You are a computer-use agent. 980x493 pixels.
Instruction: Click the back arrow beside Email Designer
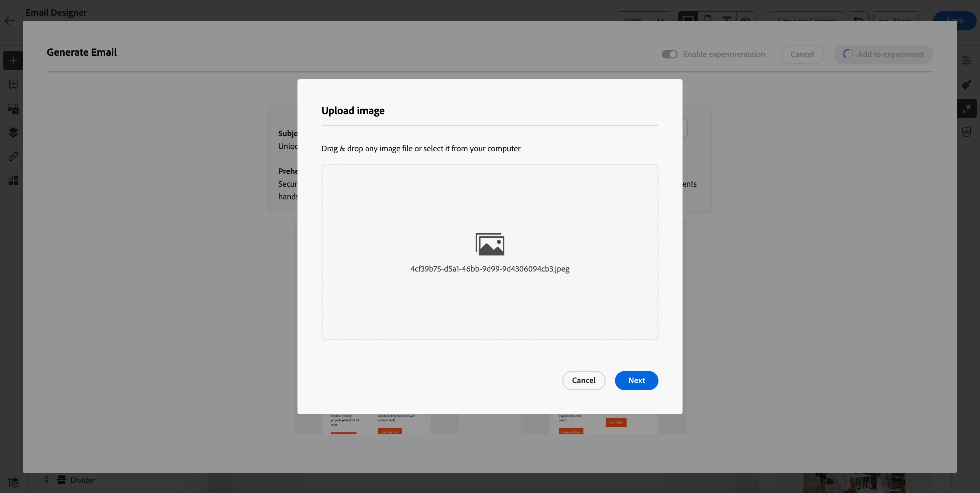tap(9, 20)
